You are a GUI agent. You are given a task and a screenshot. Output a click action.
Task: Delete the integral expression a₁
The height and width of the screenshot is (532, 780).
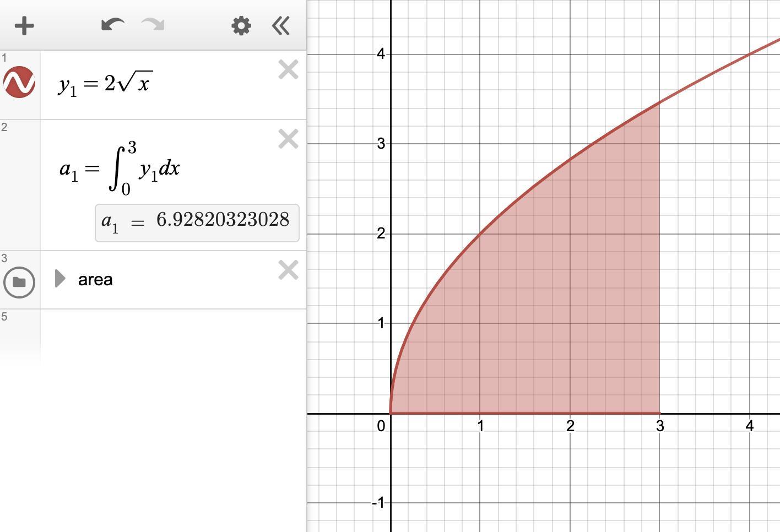(x=289, y=139)
